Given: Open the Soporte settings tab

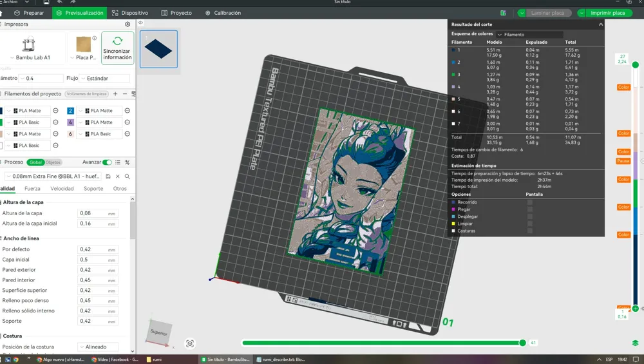Looking at the screenshot, I should click(x=93, y=189).
